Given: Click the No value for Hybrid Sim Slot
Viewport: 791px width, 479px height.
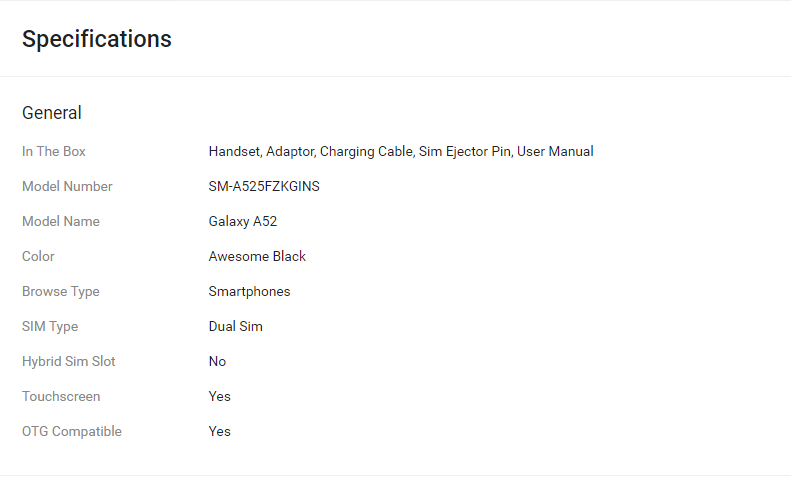Looking at the screenshot, I should [x=217, y=361].
